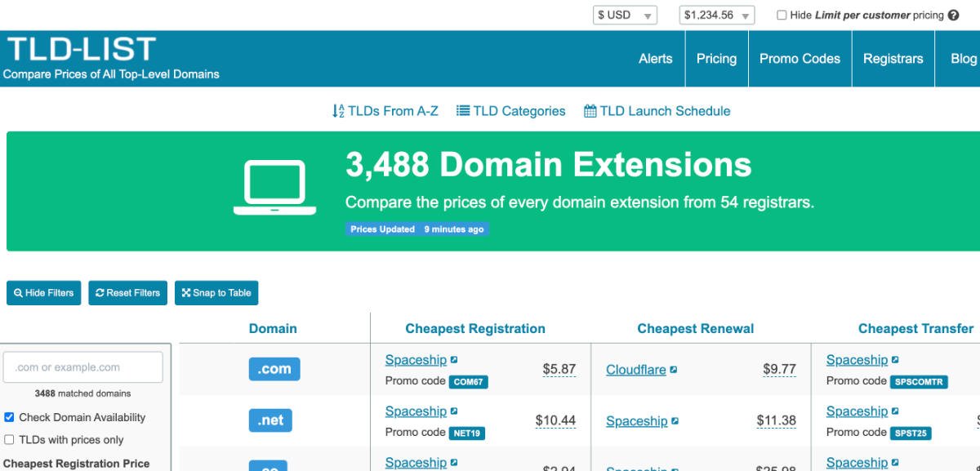The height and width of the screenshot is (471, 980).
Task: Open the Alerts menu item
Action: click(x=656, y=59)
